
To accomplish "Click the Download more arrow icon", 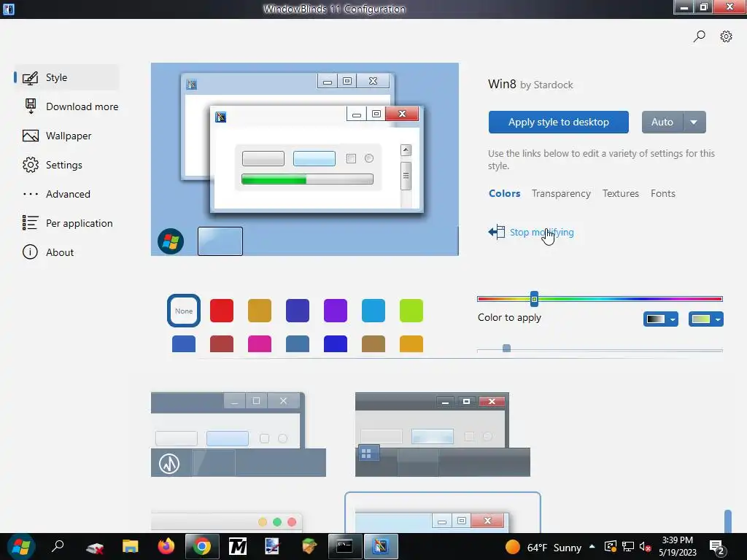I will point(31,106).
